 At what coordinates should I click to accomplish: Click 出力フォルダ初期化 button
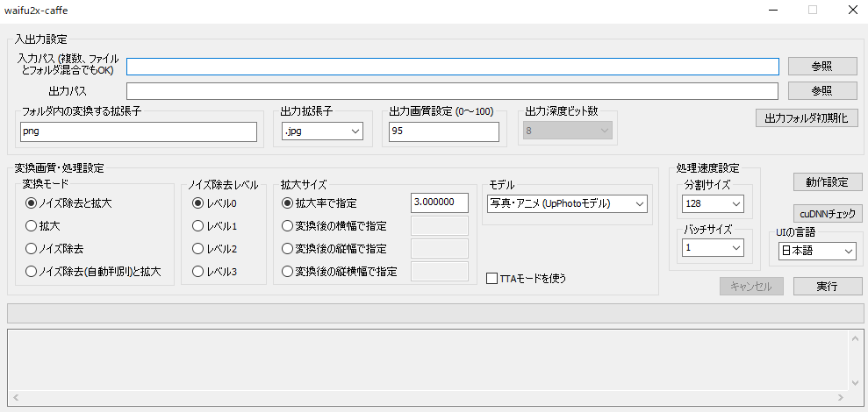806,118
